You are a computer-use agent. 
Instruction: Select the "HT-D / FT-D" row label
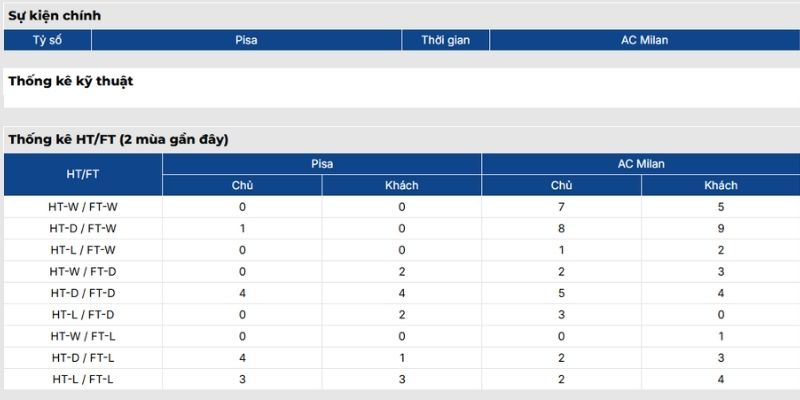83,293
